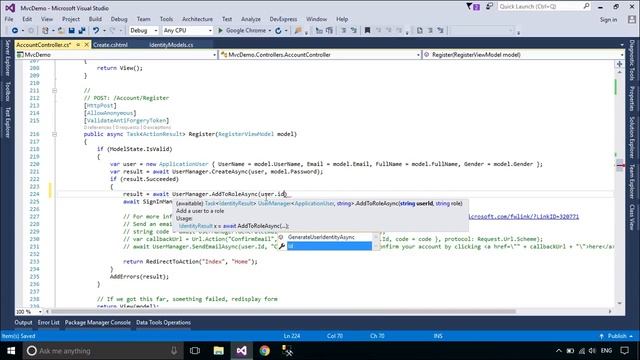Click the Save file icon in toolbar
Image resolution: width=640 pixels, height=360 pixels.
(71, 31)
